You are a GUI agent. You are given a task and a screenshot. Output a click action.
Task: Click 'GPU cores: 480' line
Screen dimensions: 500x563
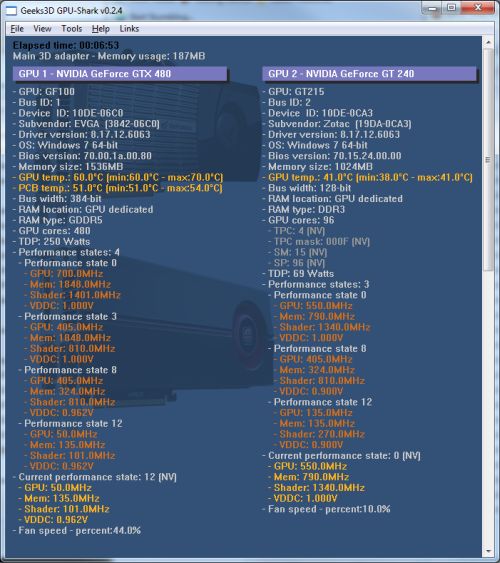[x=52, y=231]
